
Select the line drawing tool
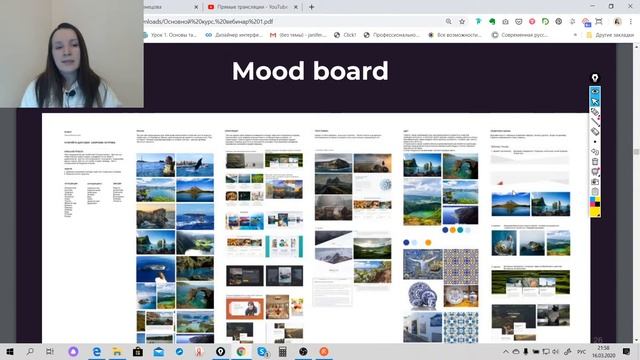[x=595, y=122]
